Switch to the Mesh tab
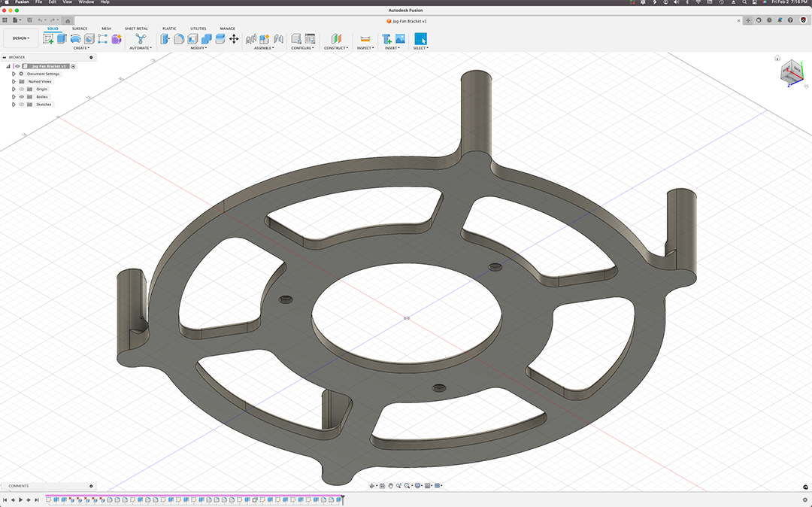The height and width of the screenshot is (507, 812). coord(106,29)
